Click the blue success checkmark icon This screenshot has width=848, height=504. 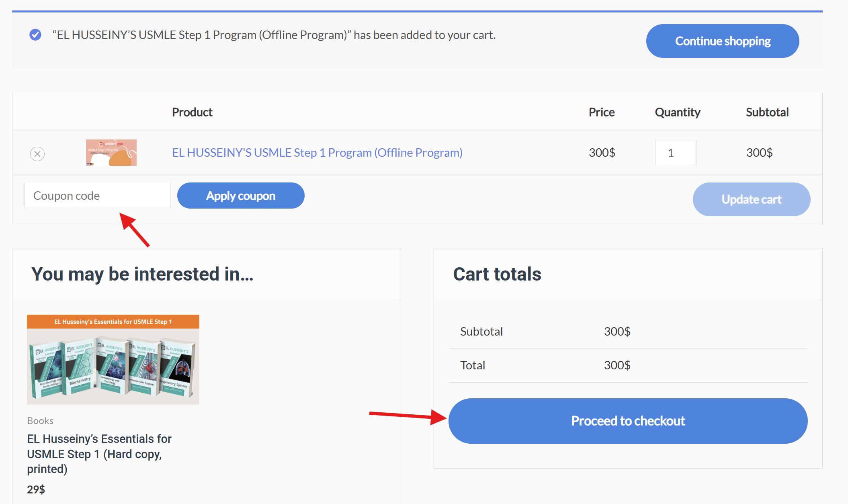pos(35,35)
